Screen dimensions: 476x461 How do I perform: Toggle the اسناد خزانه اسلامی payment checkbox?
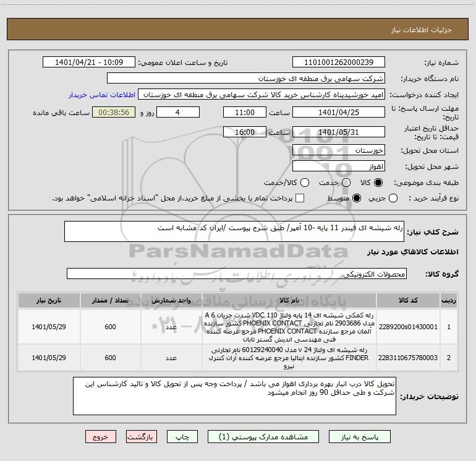(300, 198)
